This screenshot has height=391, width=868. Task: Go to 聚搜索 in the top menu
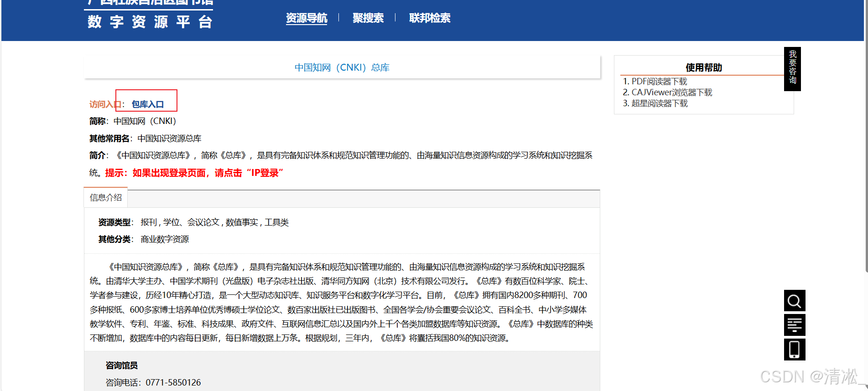pyautogui.click(x=368, y=18)
